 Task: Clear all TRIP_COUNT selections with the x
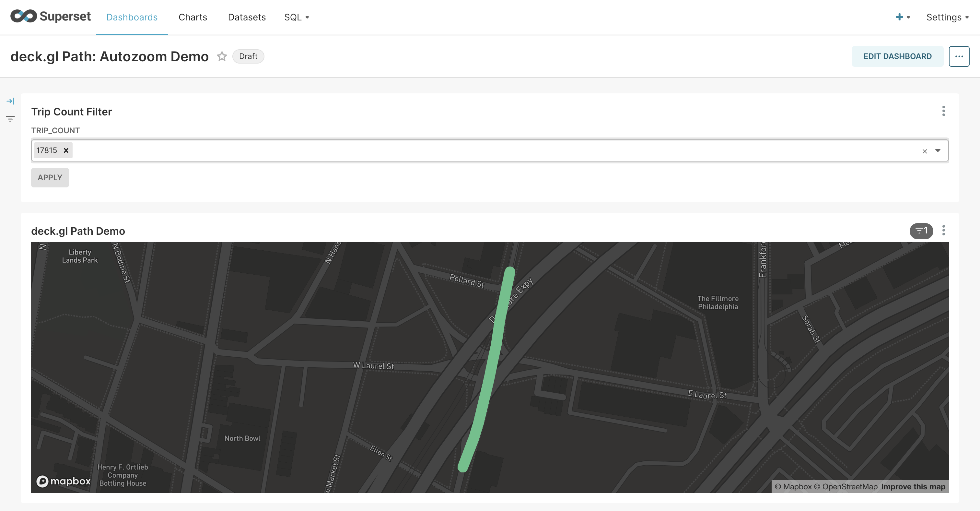click(925, 151)
